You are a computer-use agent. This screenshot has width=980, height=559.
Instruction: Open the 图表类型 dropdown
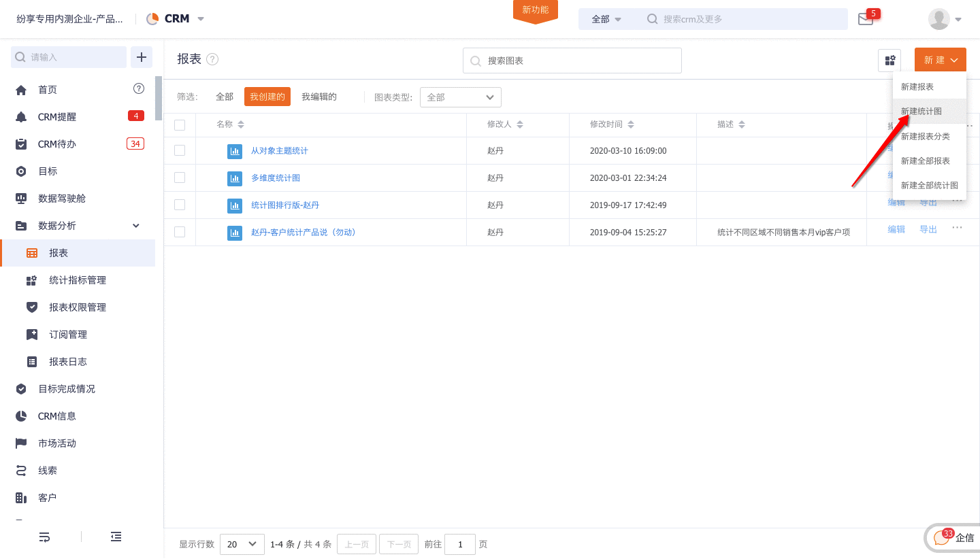tap(461, 97)
